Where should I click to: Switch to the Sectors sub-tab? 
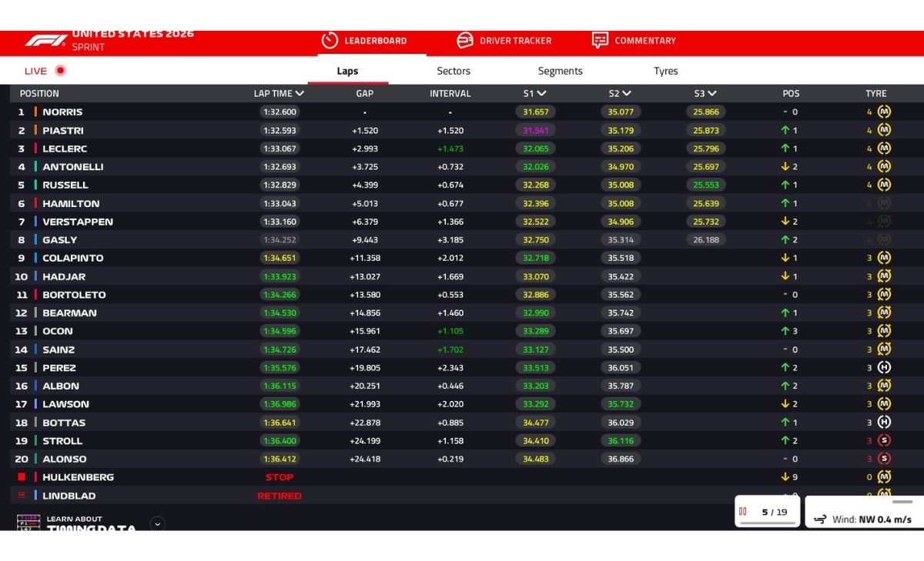tap(454, 71)
